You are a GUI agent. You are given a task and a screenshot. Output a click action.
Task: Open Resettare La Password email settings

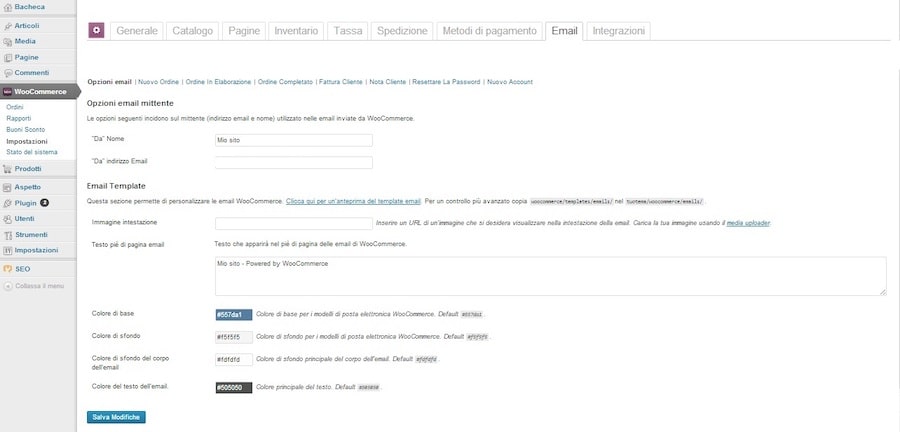coord(446,82)
